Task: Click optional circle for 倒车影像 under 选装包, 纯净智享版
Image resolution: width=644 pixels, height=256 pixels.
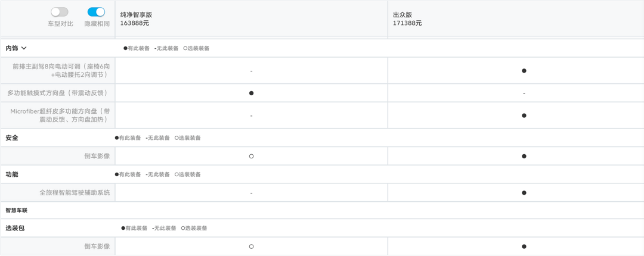Action: click(x=252, y=246)
